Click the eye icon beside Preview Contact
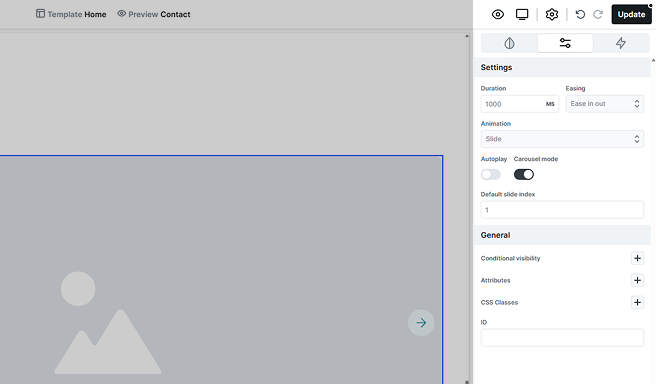The image size is (656, 384). (x=121, y=13)
